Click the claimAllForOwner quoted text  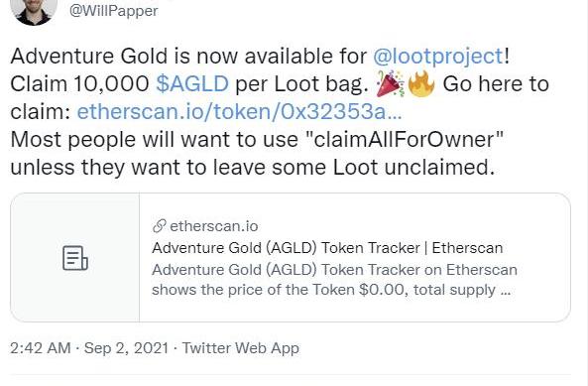click(405, 139)
